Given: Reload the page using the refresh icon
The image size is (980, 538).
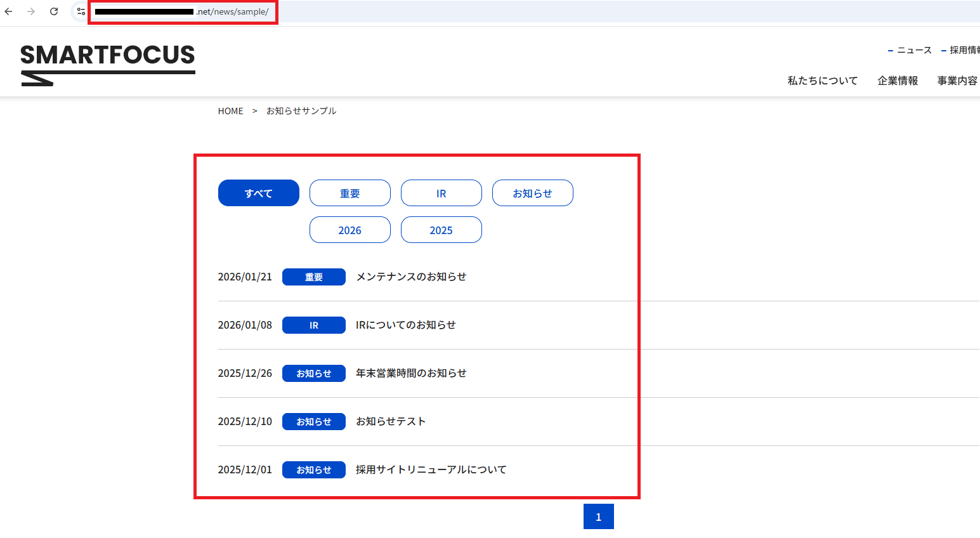Looking at the screenshot, I should [x=53, y=11].
